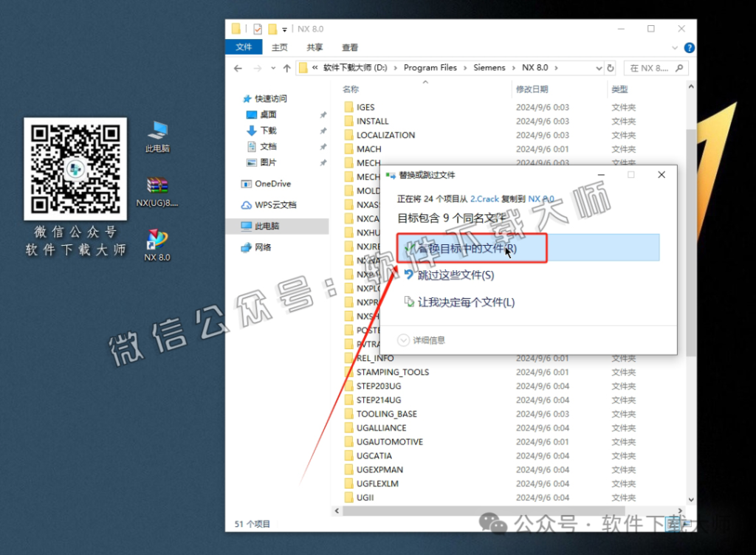Image resolution: width=756 pixels, height=555 pixels.
Task: Open the 文件 menu
Action: [x=244, y=47]
